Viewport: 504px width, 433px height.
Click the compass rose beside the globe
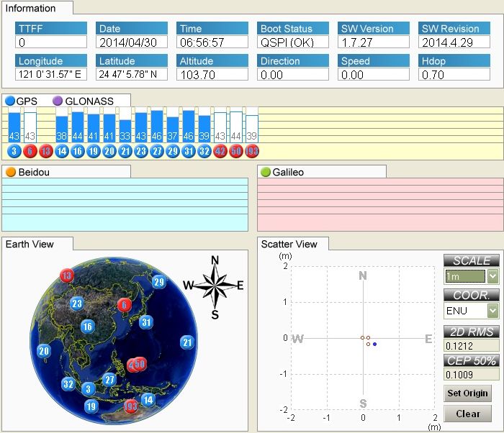tap(215, 286)
